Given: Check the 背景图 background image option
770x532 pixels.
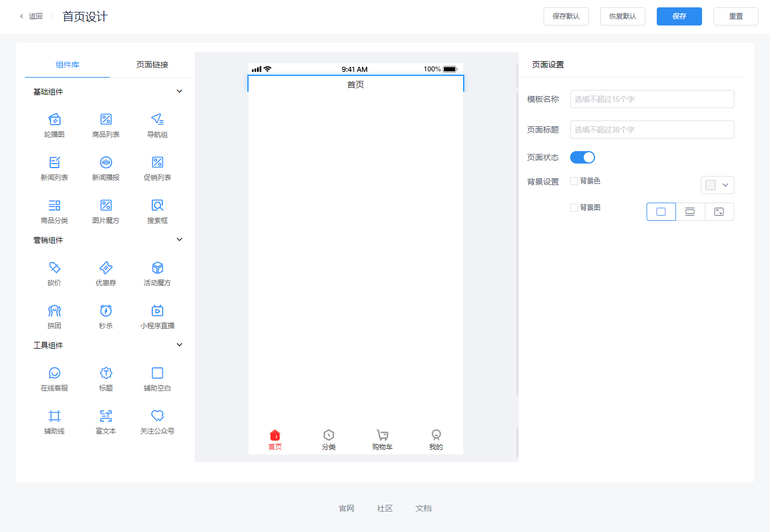Looking at the screenshot, I should tap(574, 208).
